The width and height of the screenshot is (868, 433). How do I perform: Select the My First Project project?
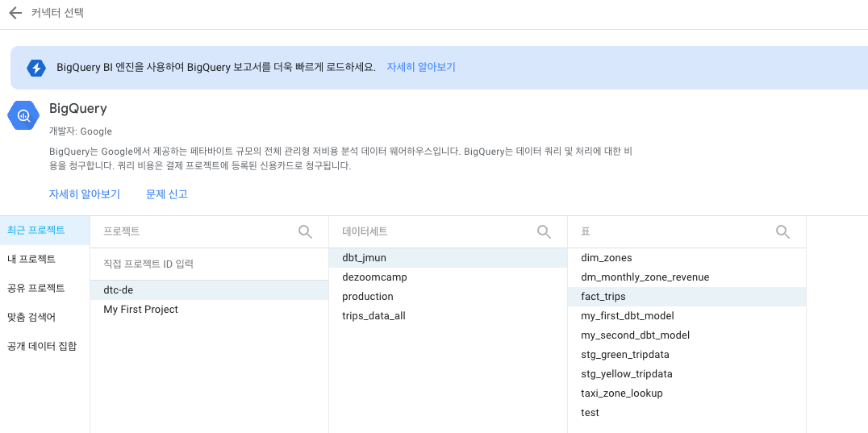tap(209, 310)
